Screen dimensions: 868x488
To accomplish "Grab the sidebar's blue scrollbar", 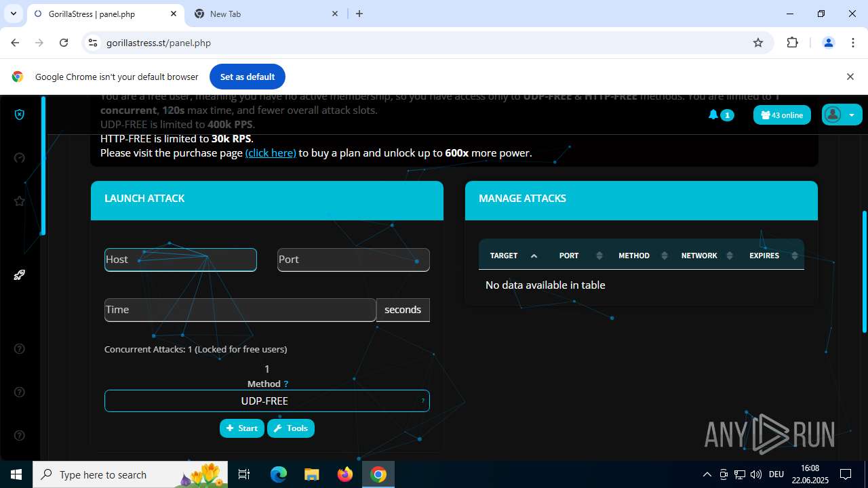I will pyautogui.click(x=43, y=165).
